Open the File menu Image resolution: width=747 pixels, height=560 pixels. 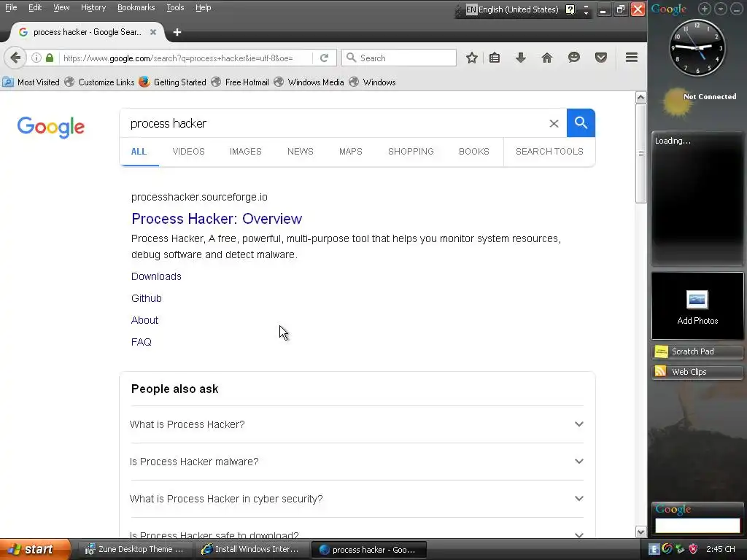(x=11, y=7)
